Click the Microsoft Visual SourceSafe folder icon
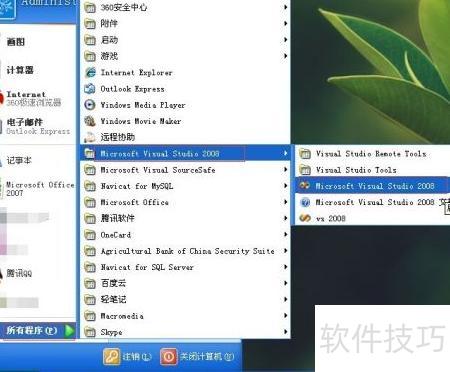Image resolution: width=450 pixels, height=372 pixels. pyautogui.click(x=90, y=170)
